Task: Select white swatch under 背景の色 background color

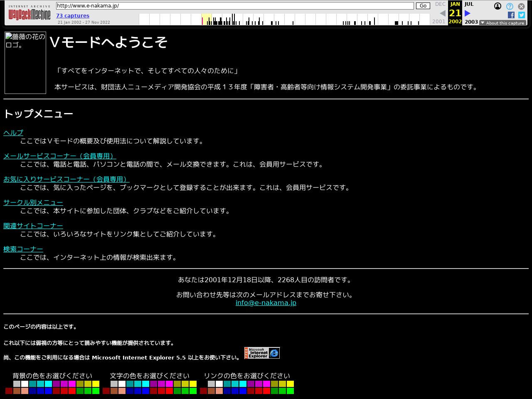Action: coord(25,384)
